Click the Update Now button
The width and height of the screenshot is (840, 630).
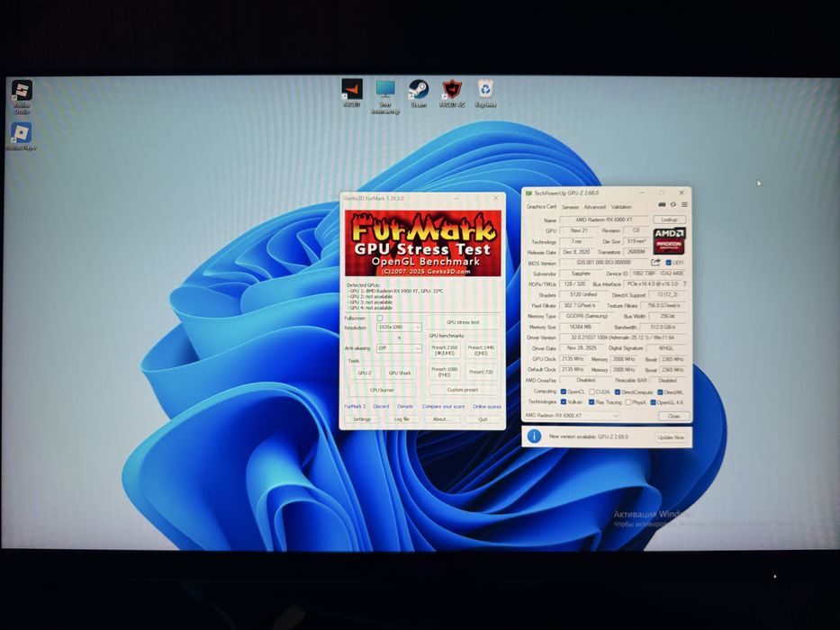coord(671,437)
